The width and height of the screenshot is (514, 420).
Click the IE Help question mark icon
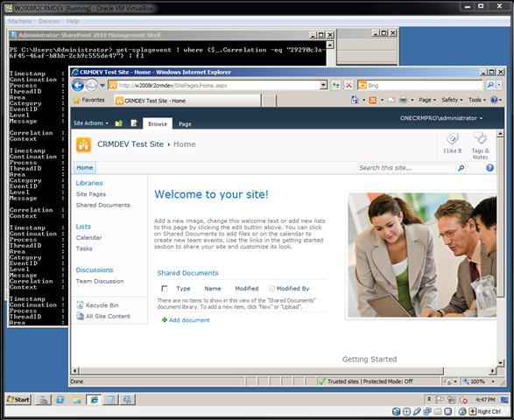(494, 100)
